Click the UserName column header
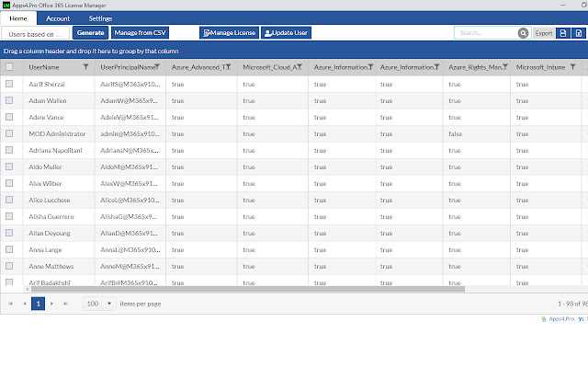Viewport: 588px width, 368px height. (x=44, y=67)
